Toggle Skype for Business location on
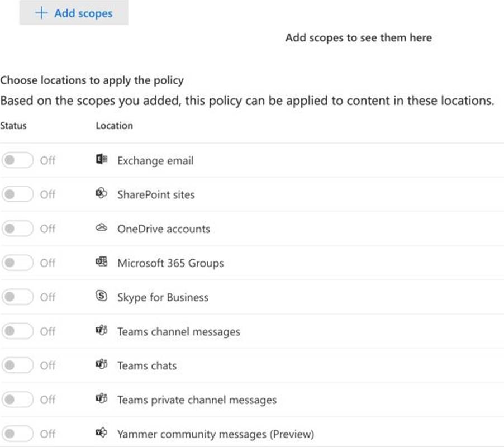Image resolution: width=504 pixels, height=447 pixels. click(x=17, y=297)
